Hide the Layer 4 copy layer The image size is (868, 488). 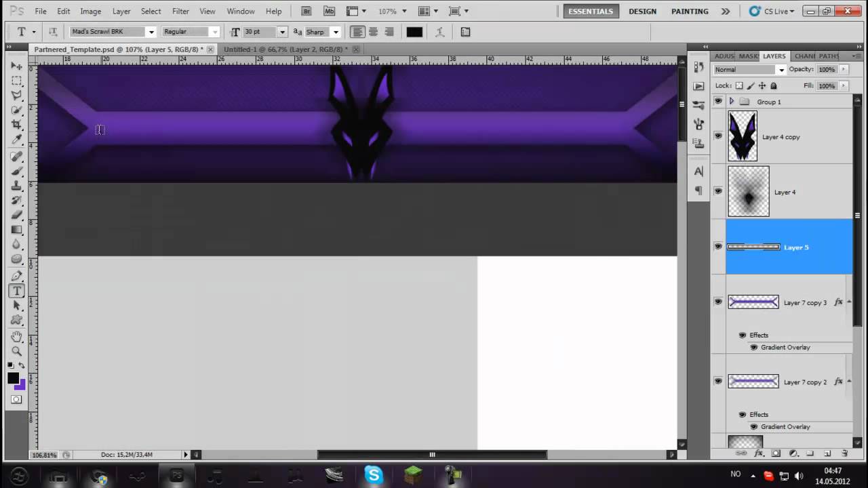click(x=718, y=136)
